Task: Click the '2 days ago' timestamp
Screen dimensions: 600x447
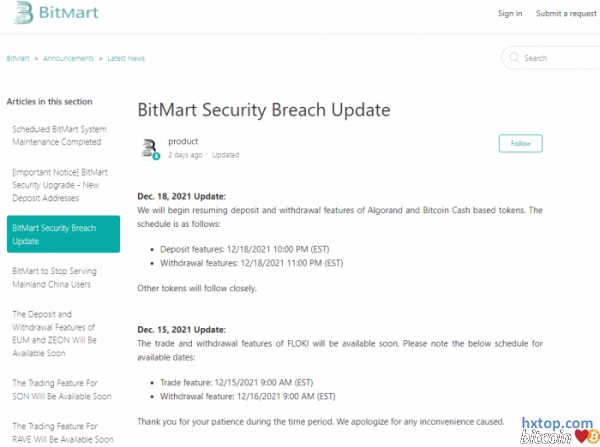Action: click(185, 155)
